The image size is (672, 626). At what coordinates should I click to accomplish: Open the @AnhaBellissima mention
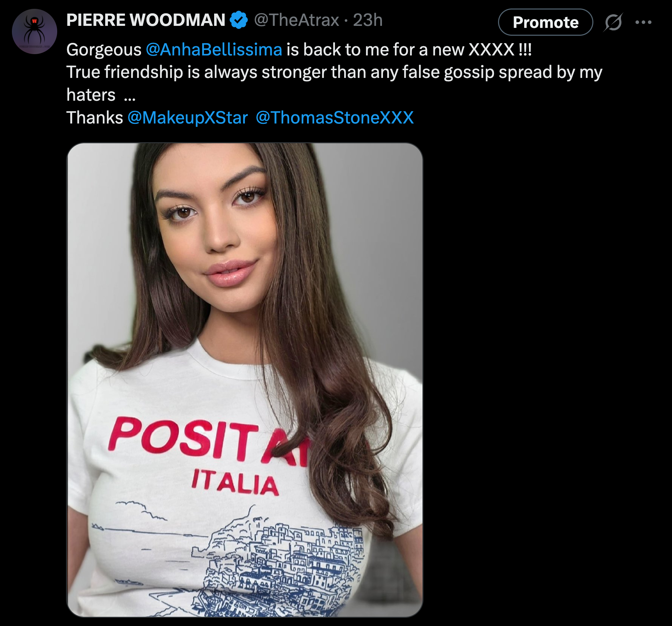pyautogui.click(x=214, y=50)
